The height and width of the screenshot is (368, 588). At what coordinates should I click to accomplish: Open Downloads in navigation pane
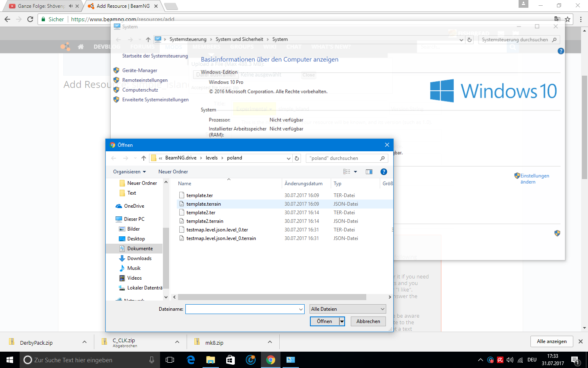(139, 258)
